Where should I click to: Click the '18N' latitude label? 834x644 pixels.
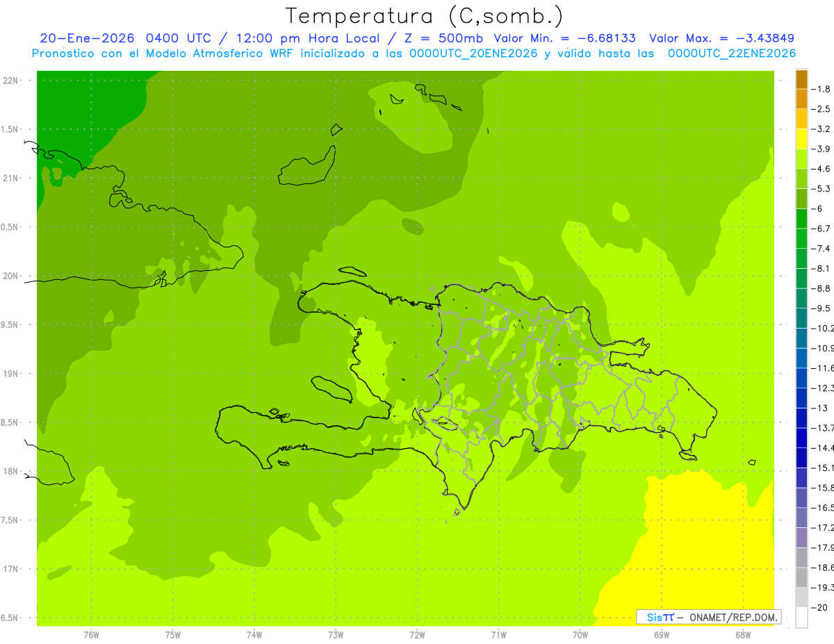(x=10, y=471)
